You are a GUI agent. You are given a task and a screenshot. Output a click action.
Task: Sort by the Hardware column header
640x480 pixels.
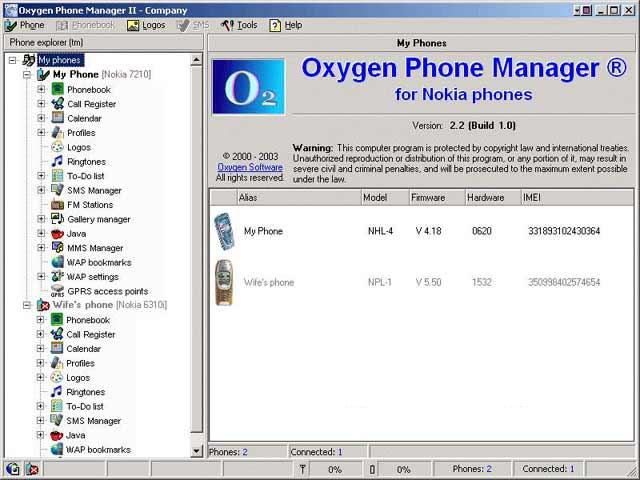[493, 198]
